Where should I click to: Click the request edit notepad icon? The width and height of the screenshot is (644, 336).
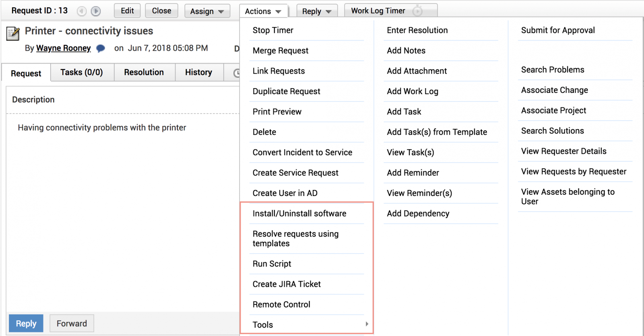tap(13, 33)
